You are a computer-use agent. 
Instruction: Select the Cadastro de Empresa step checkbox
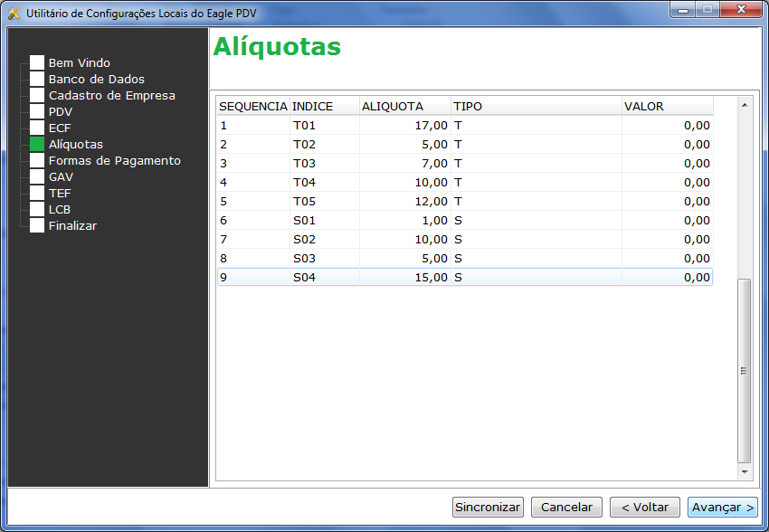(37, 95)
